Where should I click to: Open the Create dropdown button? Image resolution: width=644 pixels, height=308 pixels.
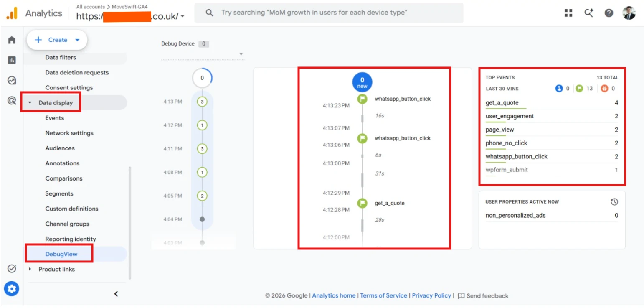click(57, 40)
